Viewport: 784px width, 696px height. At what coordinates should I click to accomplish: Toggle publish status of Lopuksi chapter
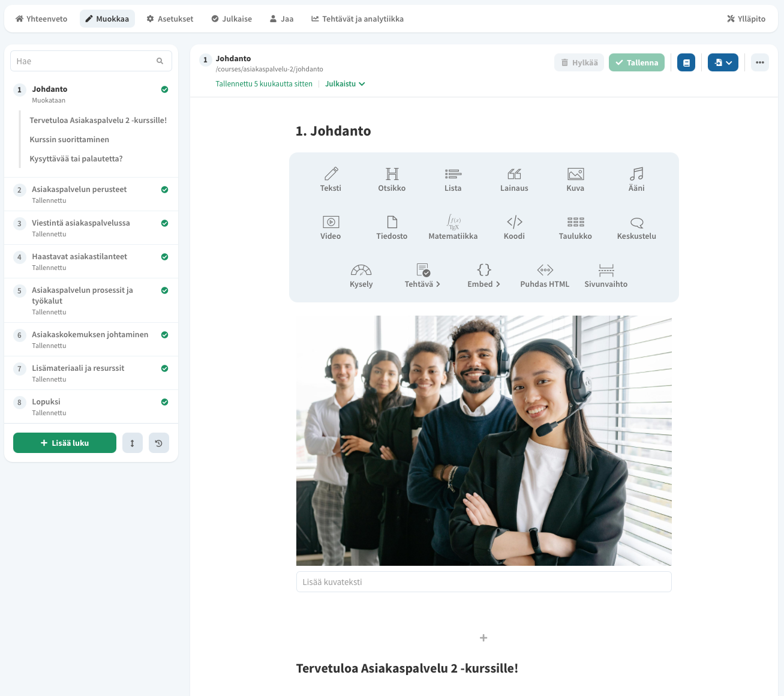click(164, 402)
